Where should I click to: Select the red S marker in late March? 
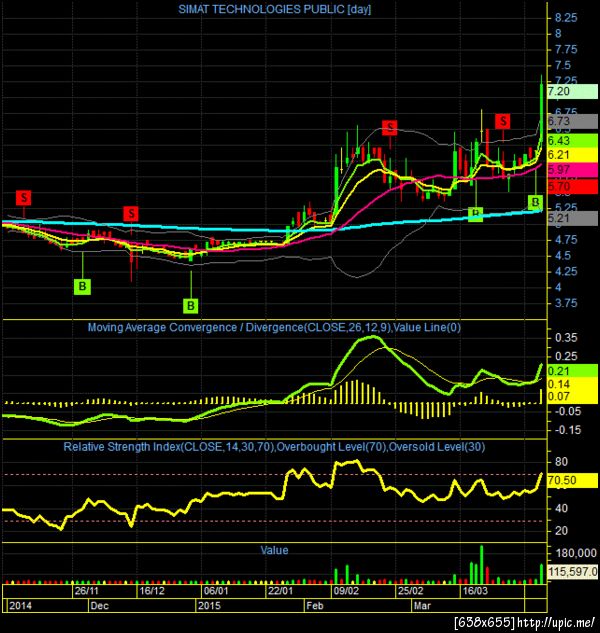pyautogui.click(x=503, y=121)
